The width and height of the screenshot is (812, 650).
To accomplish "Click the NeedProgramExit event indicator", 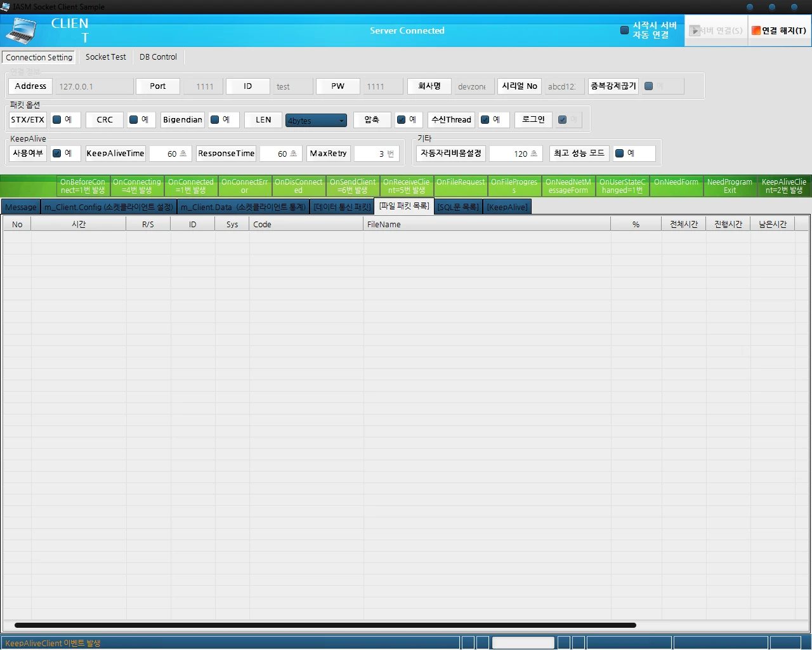I will [730, 186].
